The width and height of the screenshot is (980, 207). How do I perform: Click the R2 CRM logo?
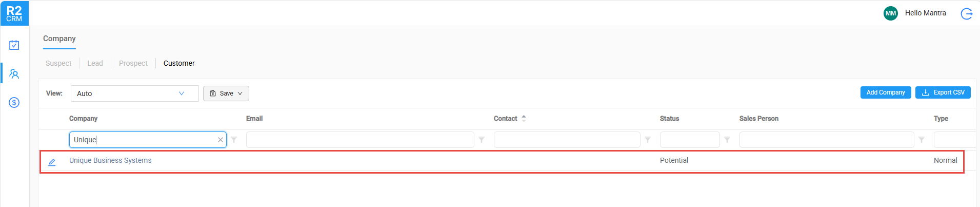click(x=14, y=13)
